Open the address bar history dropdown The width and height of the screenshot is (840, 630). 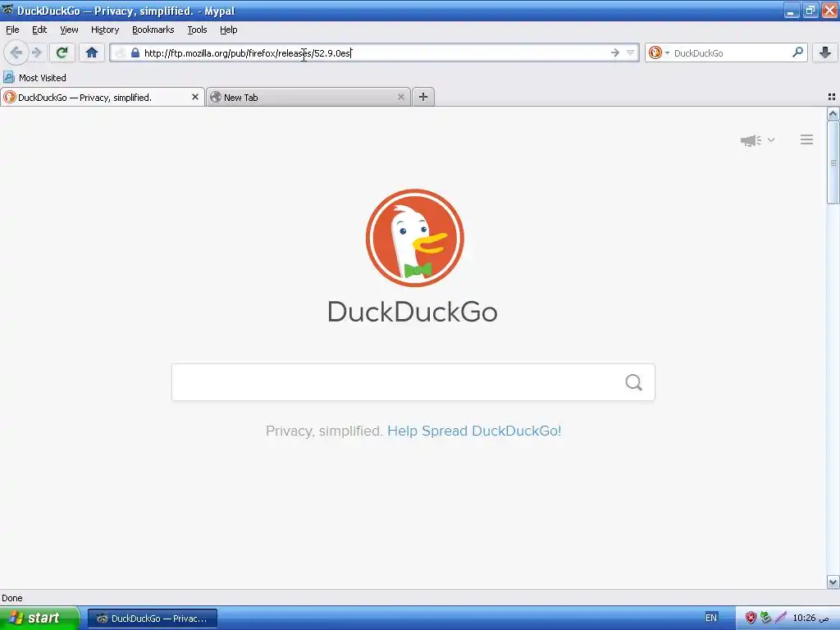click(x=631, y=52)
